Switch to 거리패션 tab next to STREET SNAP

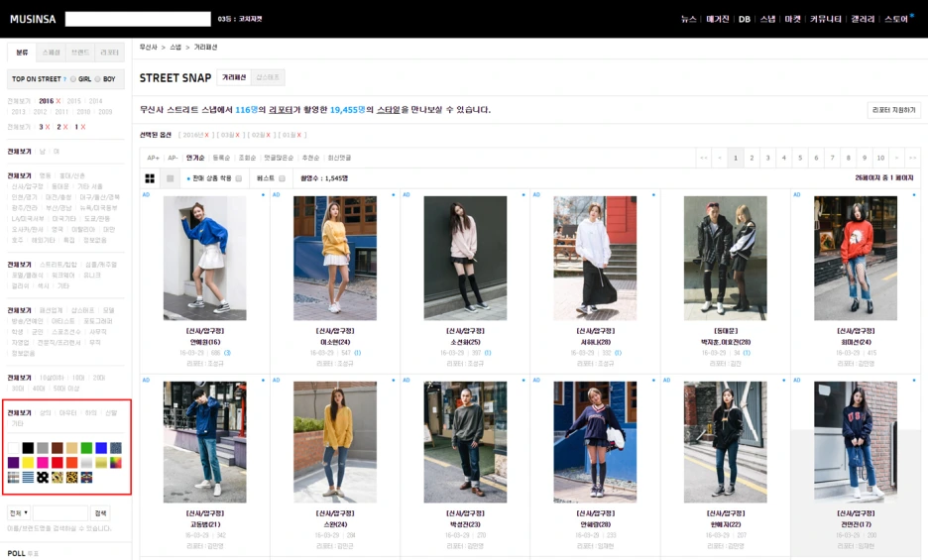pos(234,77)
